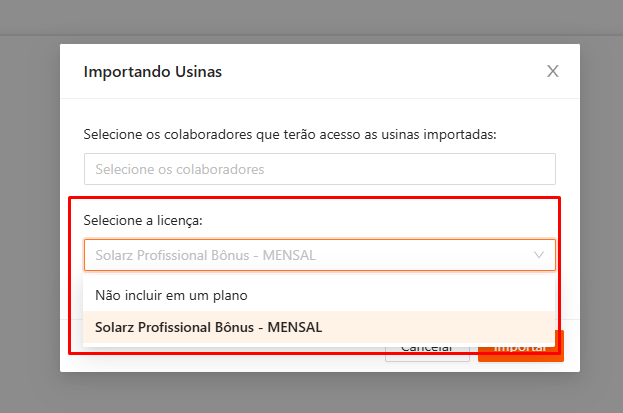This screenshot has width=623, height=413.
Task: Click the greyed license value inside the combo box
Action: [x=205, y=255]
